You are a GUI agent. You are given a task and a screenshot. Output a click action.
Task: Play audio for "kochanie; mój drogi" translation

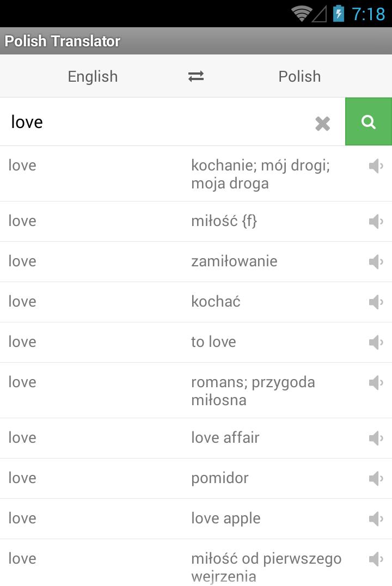point(376,166)
